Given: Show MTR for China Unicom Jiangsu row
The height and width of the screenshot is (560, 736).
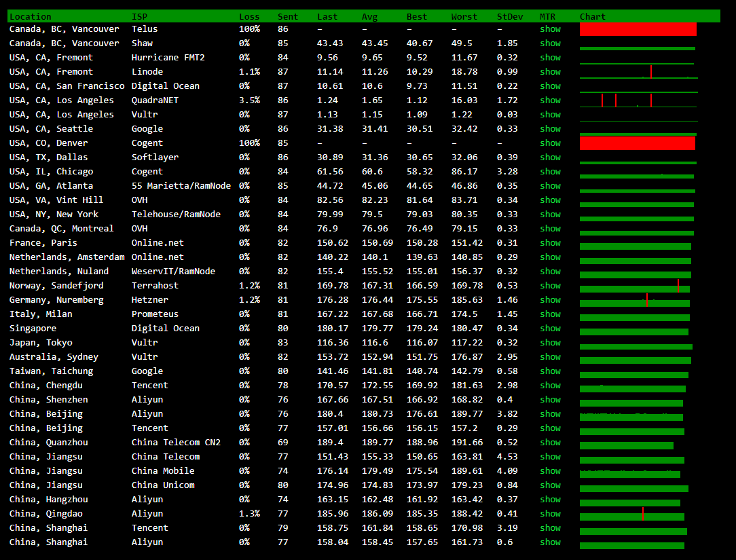Looking at the screenshot, I should [x=550, y=485].
